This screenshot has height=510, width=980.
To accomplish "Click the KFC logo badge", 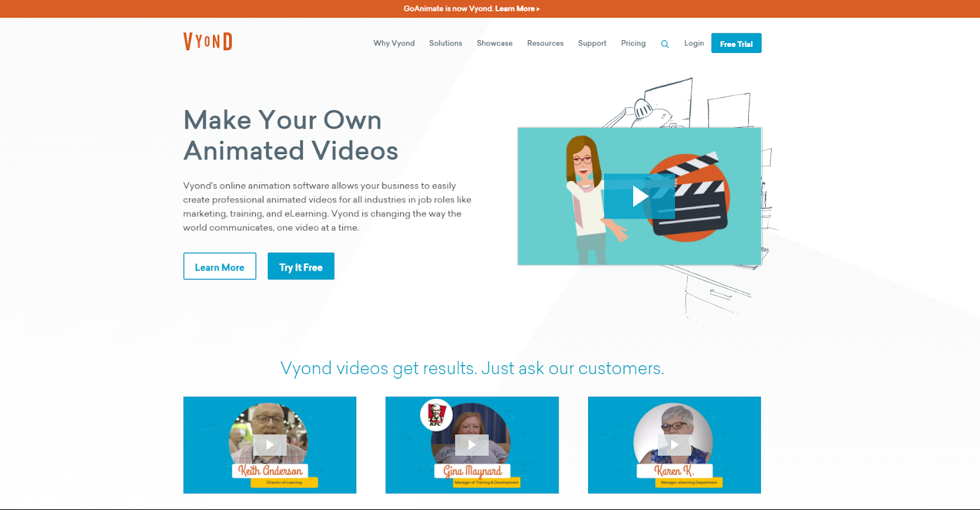I will (436, 416).
